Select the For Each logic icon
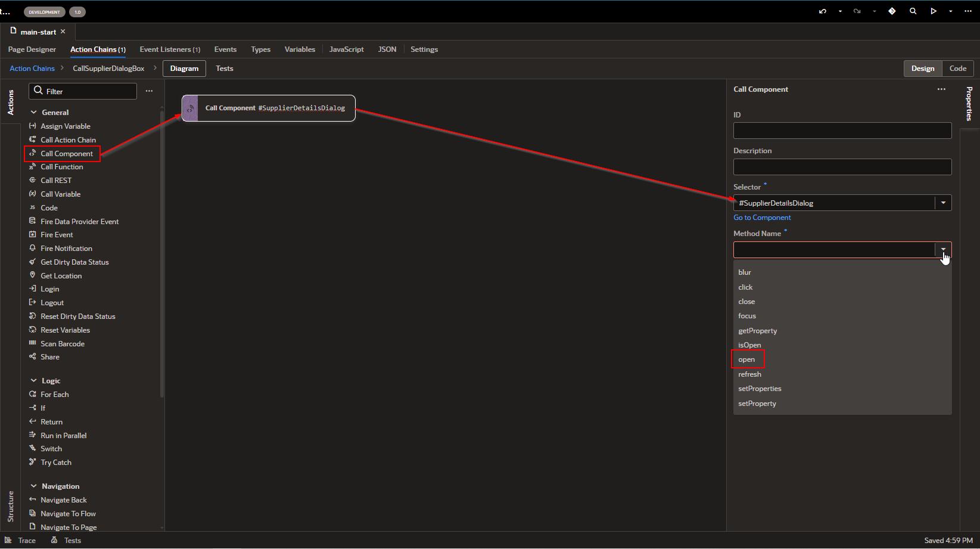 33,394
